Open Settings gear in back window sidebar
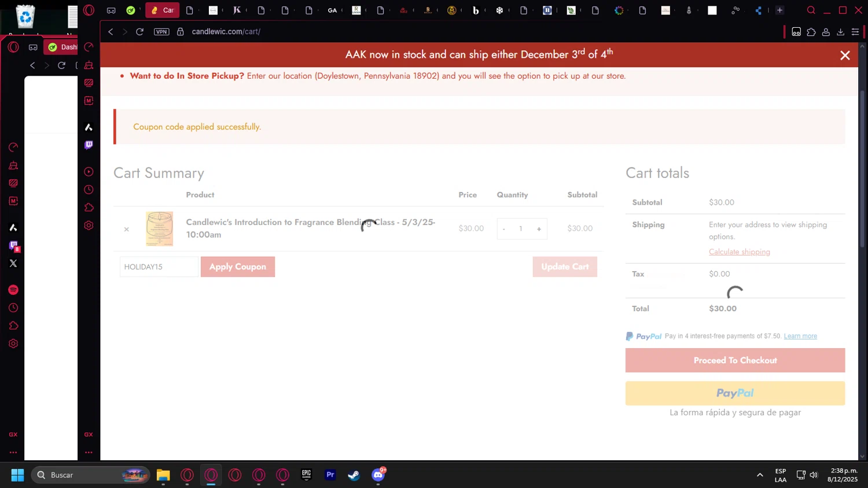 point(13,343)
